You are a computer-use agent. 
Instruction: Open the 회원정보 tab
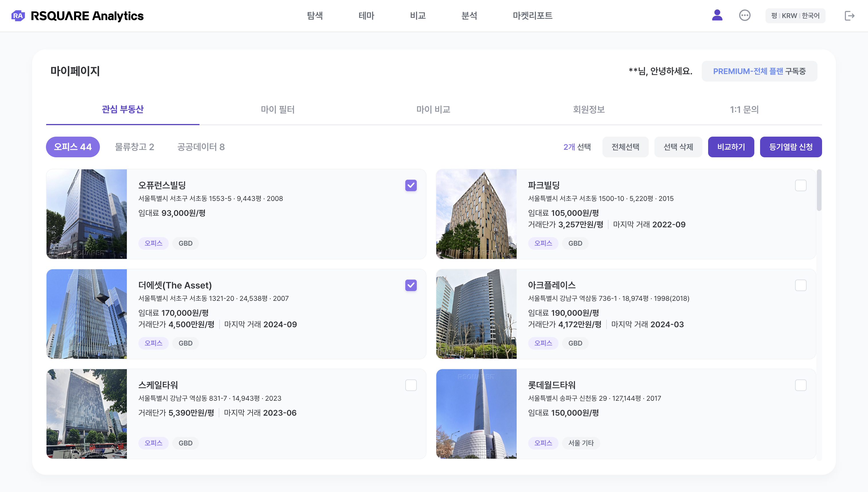(589, 109)
